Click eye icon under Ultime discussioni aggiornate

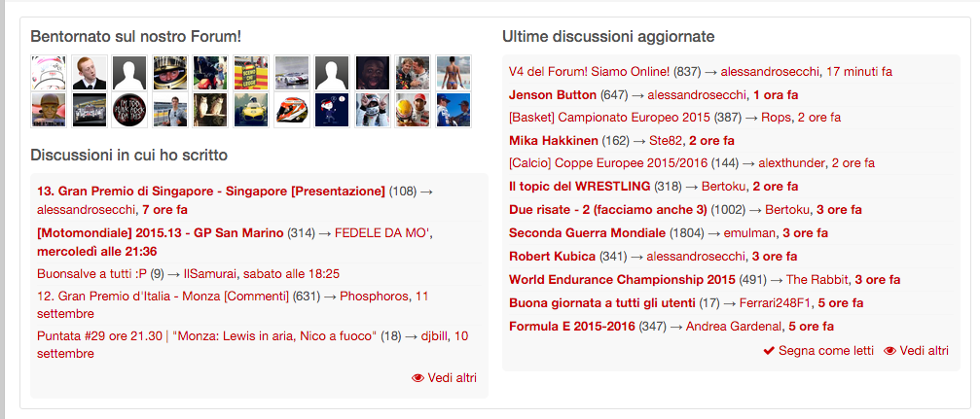[889, 351]
